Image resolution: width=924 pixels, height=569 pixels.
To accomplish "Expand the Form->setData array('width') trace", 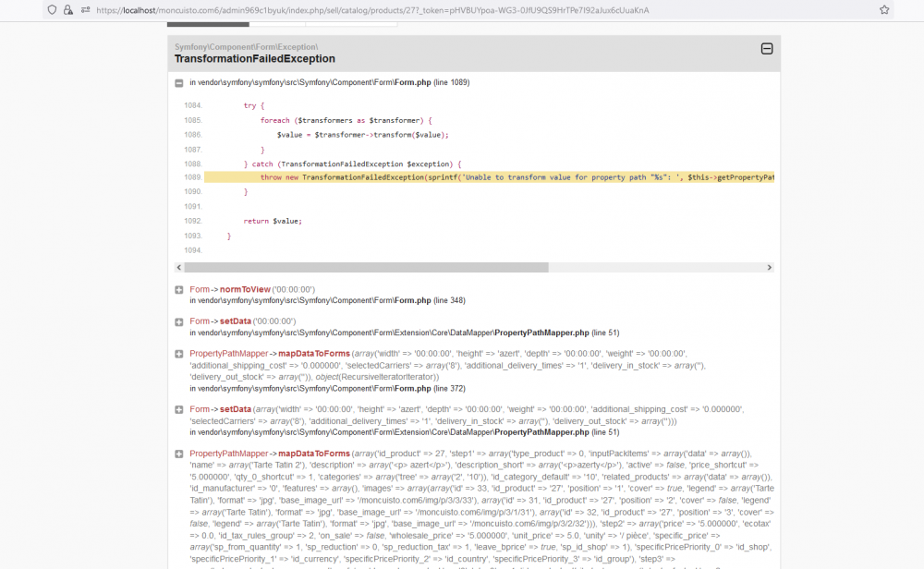I will (179, 410).
